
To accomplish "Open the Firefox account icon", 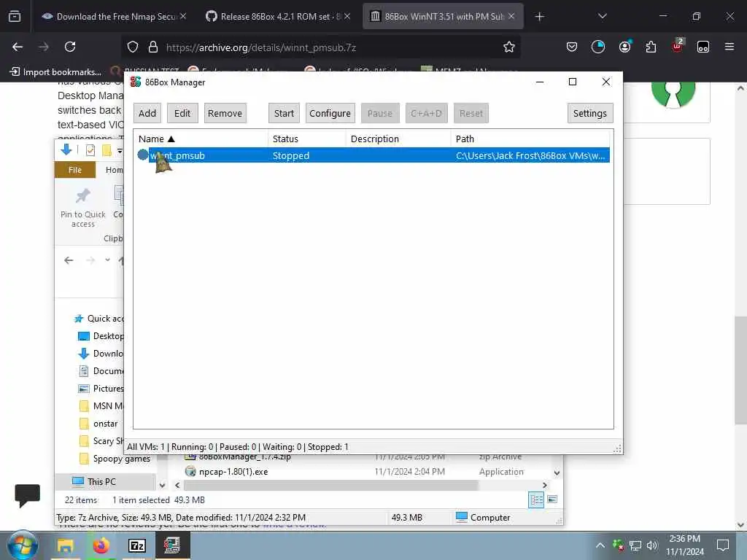I will (624, 47).
